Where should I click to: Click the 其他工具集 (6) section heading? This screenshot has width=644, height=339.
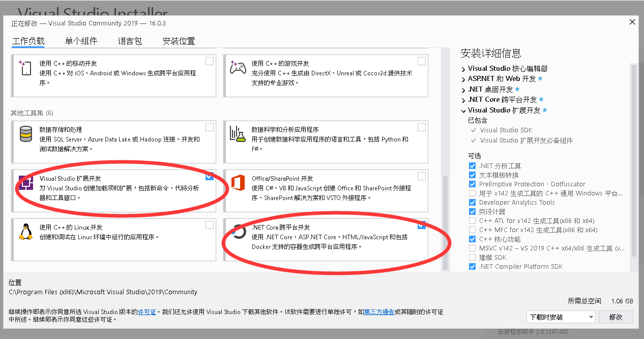pos(32,112)
